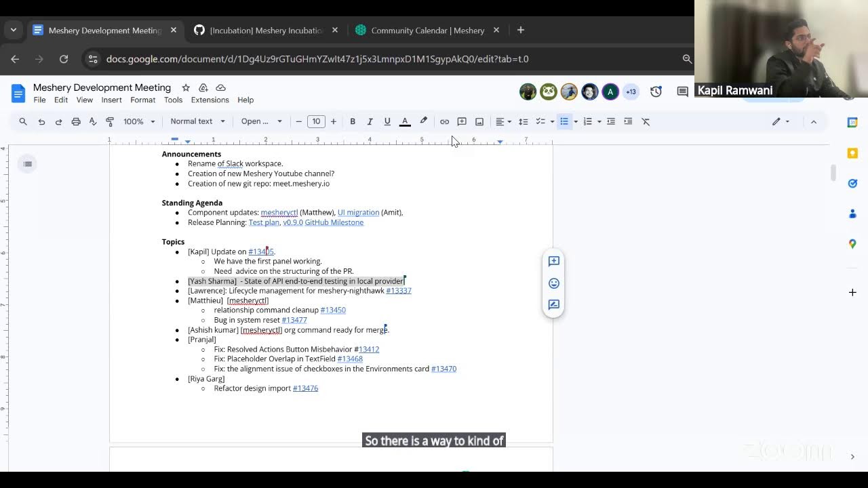
Task: Open the editing mode pencil dropdown
Action: 781,121
